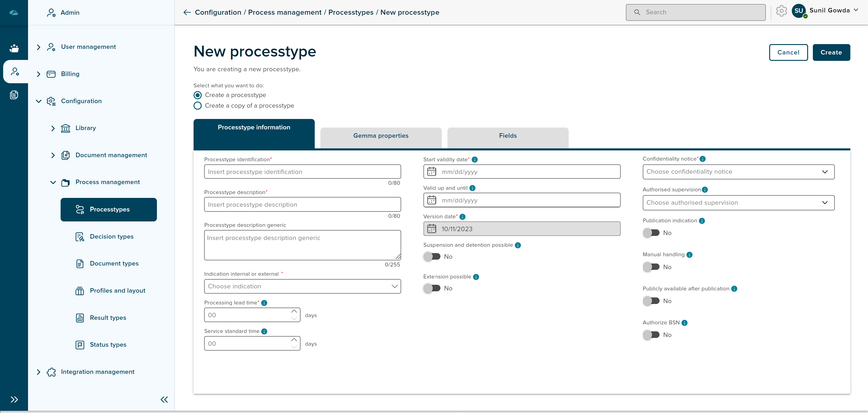
Task: Click the Cancel button
Action: [x=788, y=52]
